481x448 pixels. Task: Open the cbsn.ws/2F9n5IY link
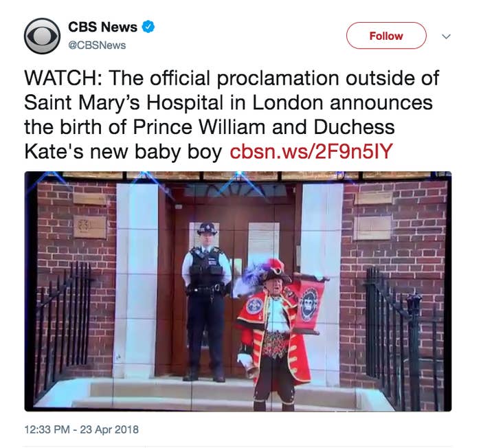pos(311,151)
